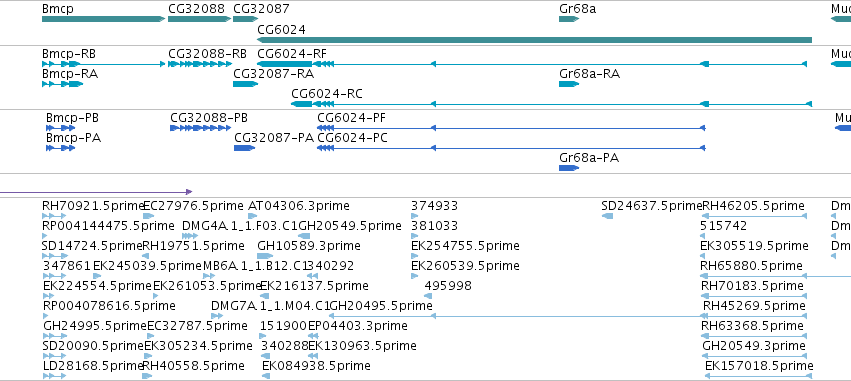
Task: Click EST DMG7A.1_1.M04.C1
Action: [270, 306]
